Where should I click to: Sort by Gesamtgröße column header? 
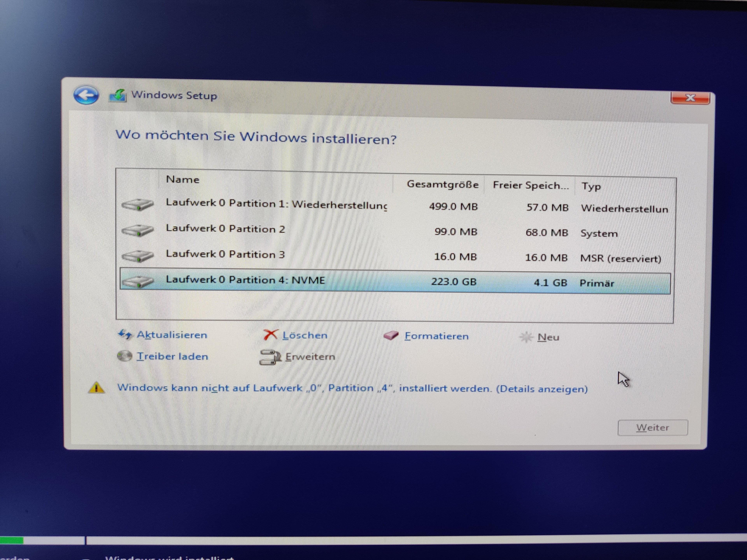coord(442,184)
